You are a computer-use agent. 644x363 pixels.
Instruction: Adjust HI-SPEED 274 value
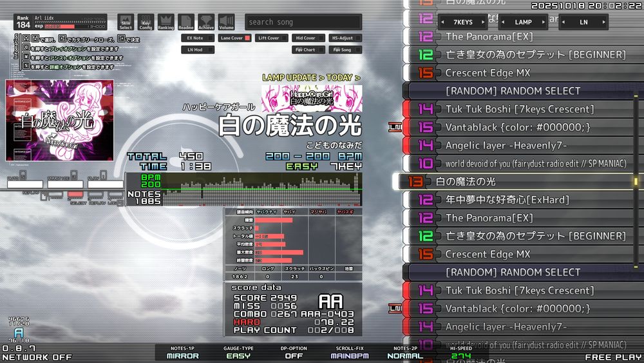pos(461,353)
